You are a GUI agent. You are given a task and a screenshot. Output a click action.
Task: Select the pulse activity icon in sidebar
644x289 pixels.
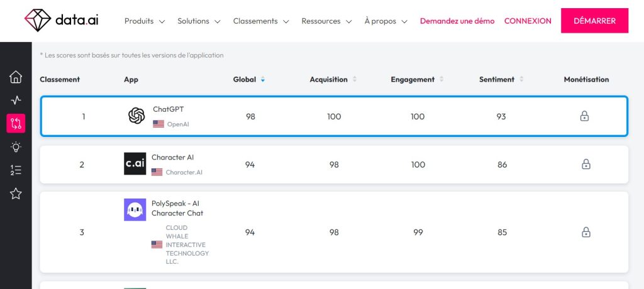tap(16, 100)
